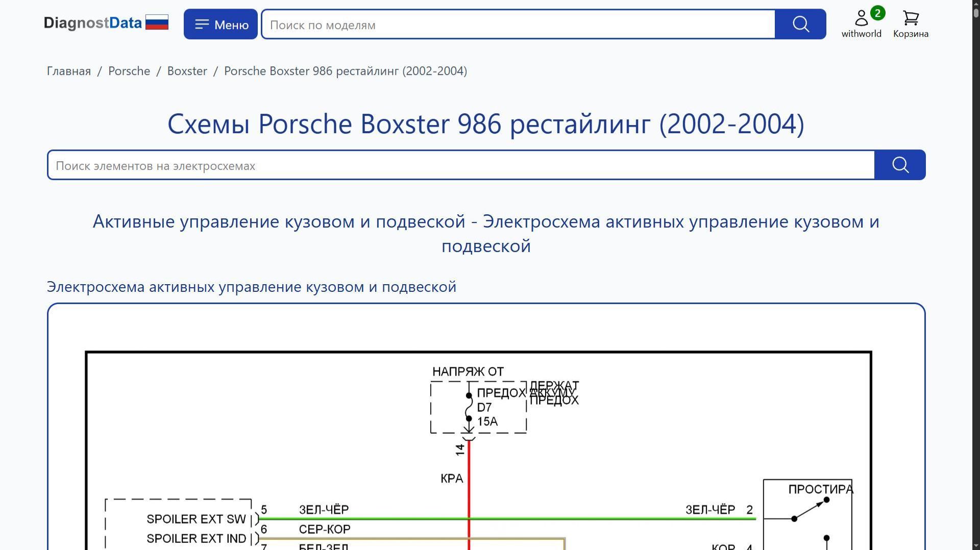Focus the Поиск элементов на электросхемах field

[461, 165]
